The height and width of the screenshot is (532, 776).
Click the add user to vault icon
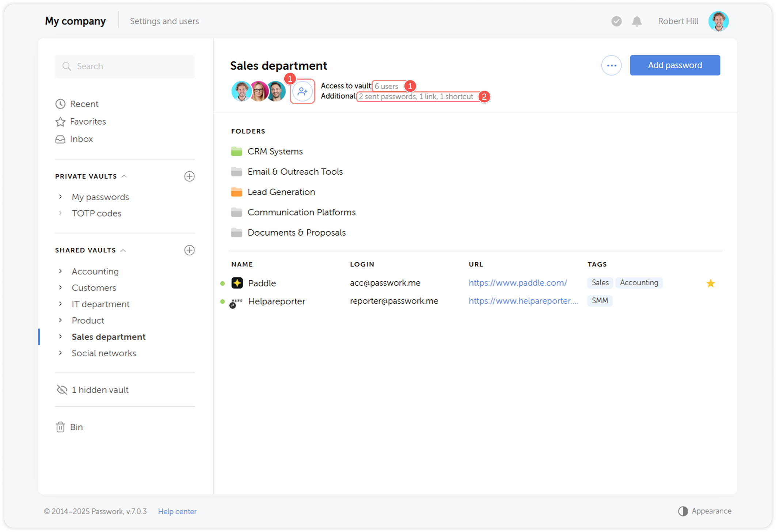(303, 91)
